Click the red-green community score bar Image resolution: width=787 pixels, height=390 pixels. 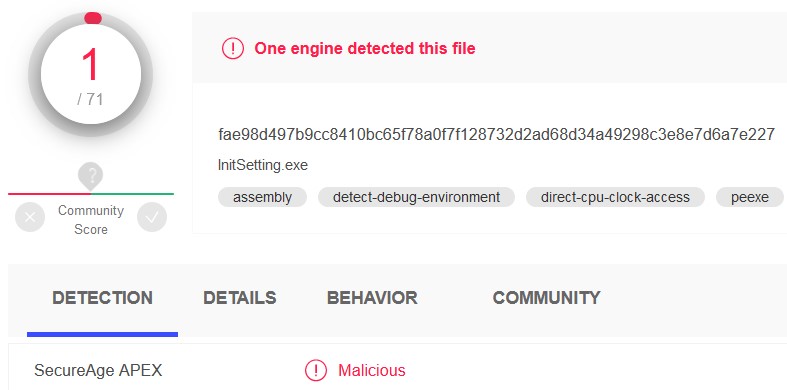pyautogui.click(x=91, y=194)
